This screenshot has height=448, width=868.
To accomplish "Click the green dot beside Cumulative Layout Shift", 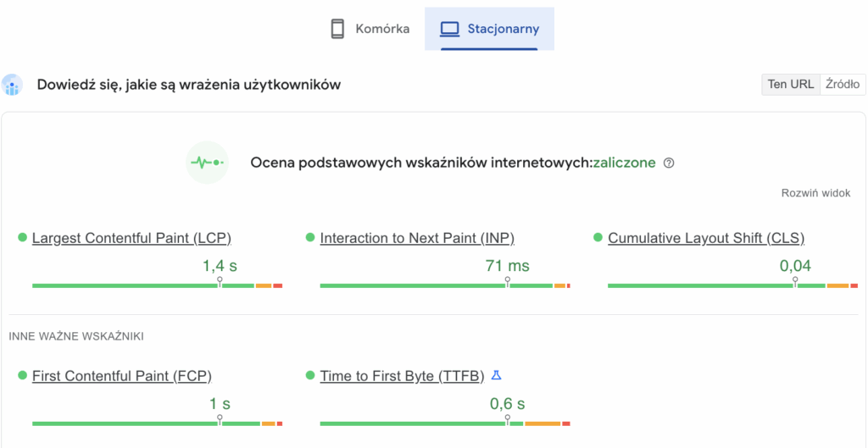I will pyautogui.click(x=598, y=238).
